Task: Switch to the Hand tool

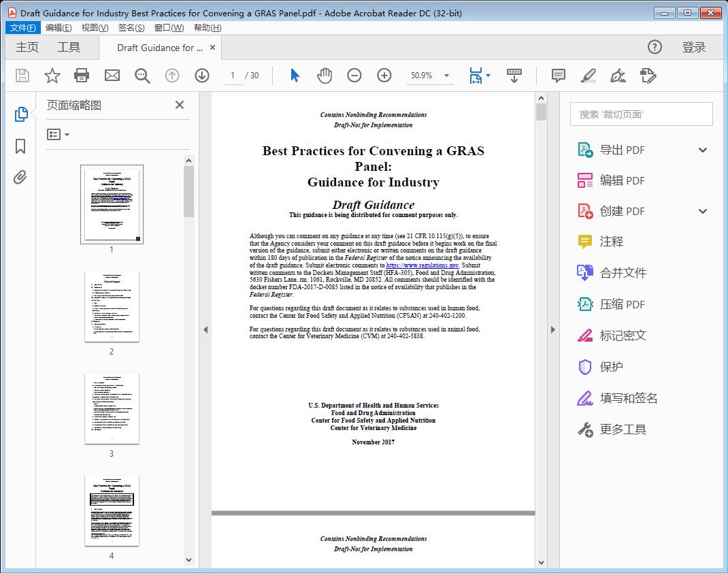Action: pyautogui.click(x=325, y=76)
